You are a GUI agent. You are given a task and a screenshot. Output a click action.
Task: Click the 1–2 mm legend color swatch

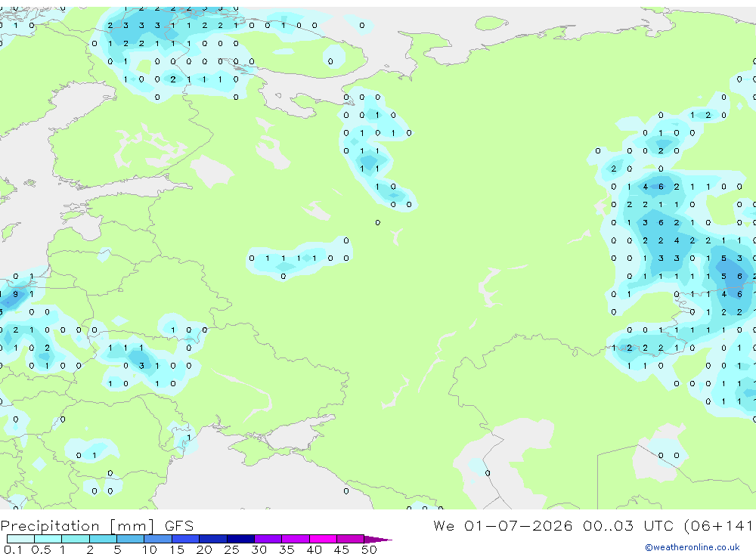(76, 539)
